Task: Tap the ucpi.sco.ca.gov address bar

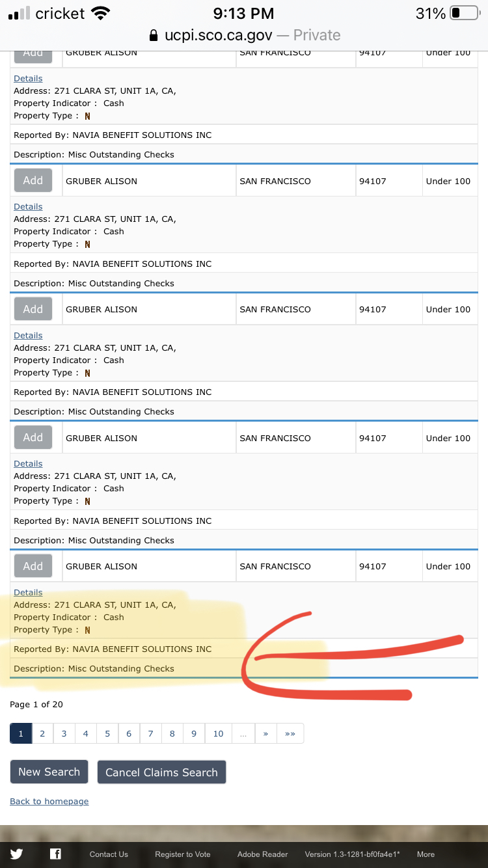Action: (x=245, y=35)
